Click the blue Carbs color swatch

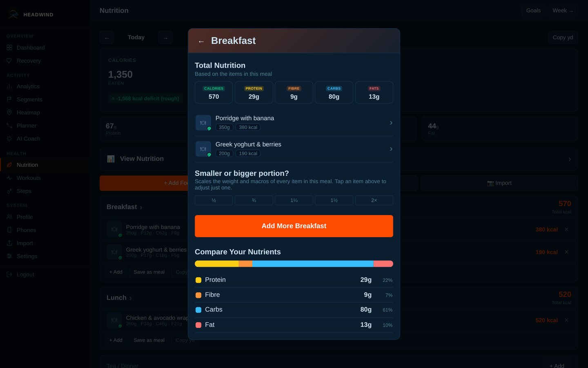tap(198, 310)
